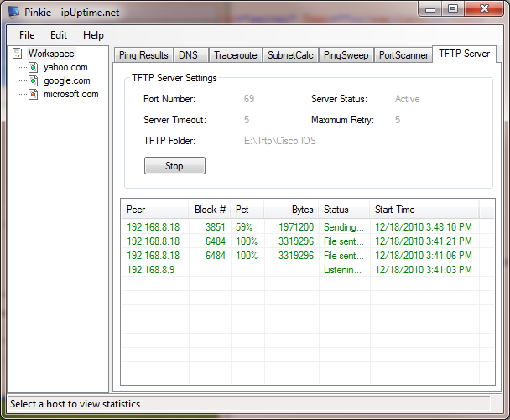Select the transfer started at 3:41:06 PM

tap(307, 256)
